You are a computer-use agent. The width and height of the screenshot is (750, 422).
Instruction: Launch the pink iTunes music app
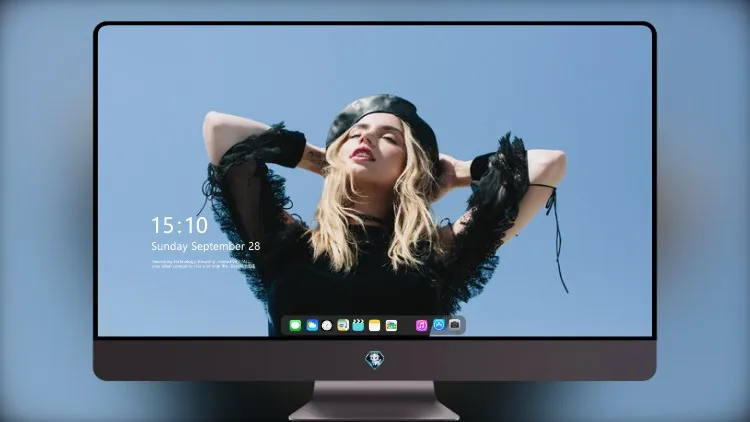pyautogui.click(x=421, y=325)
